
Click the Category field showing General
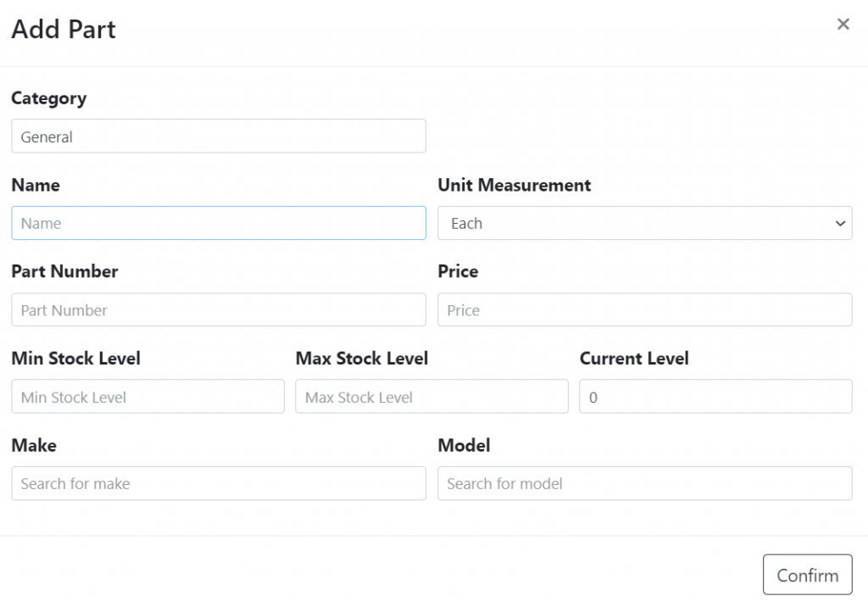[219, 136]
